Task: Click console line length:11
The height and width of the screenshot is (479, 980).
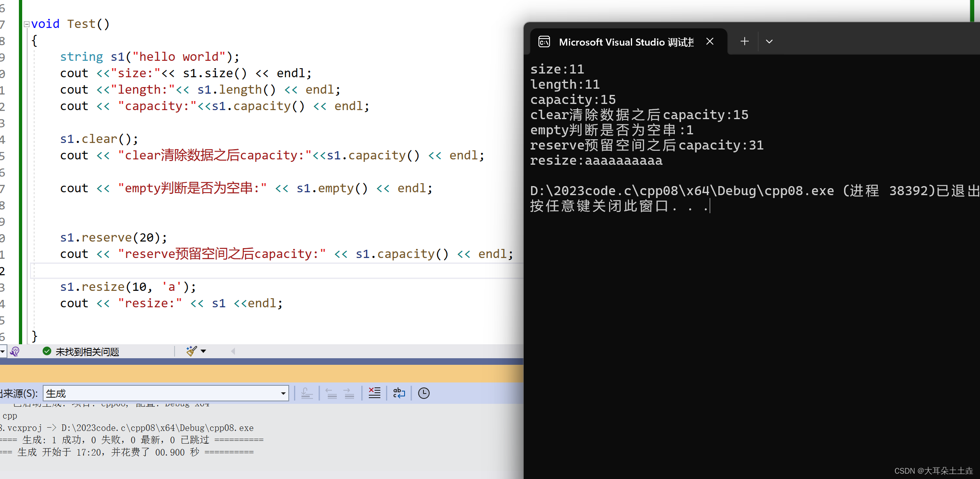Action: click(565, 84)
